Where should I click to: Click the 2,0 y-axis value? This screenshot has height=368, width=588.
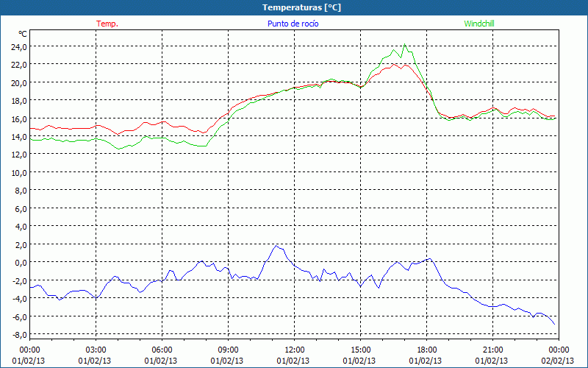point(21,244)
